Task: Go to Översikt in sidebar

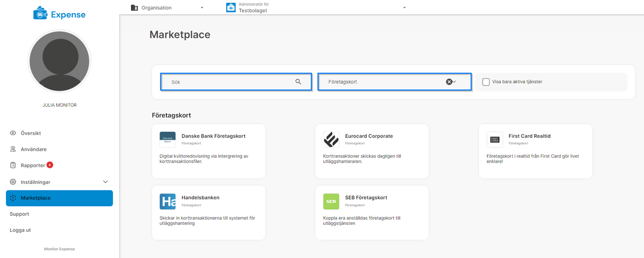Action: click(x=30, y=133)
